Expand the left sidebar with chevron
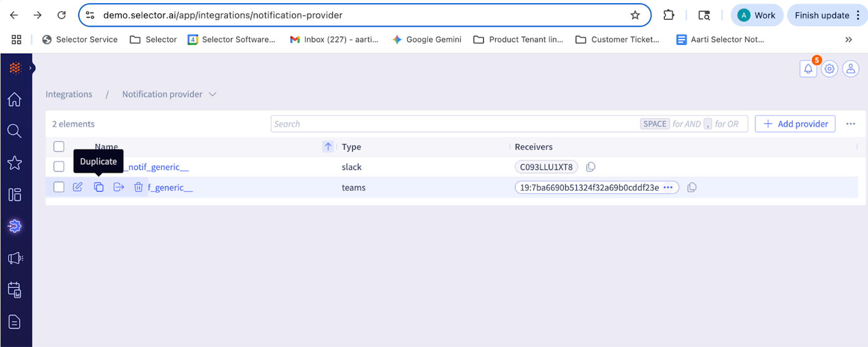 click(x=31, y=68)
